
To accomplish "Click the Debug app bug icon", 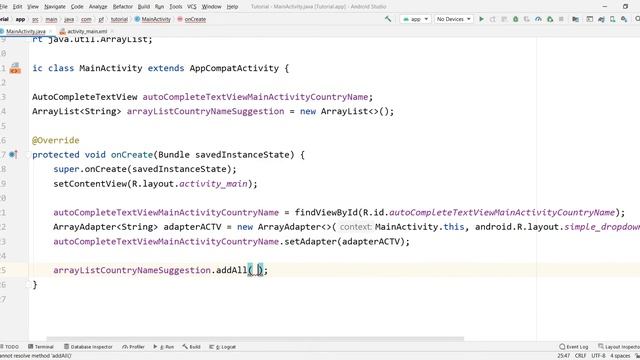I will [x=516, y=19].
